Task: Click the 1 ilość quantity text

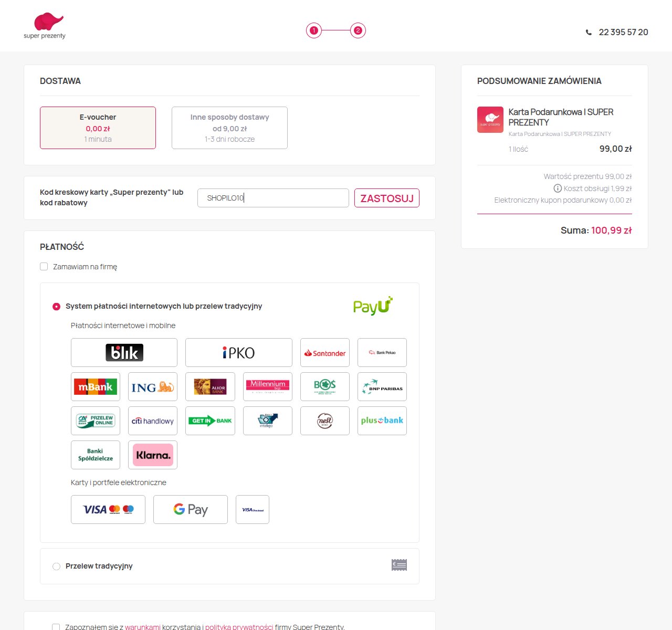Action: coord(518,149)
